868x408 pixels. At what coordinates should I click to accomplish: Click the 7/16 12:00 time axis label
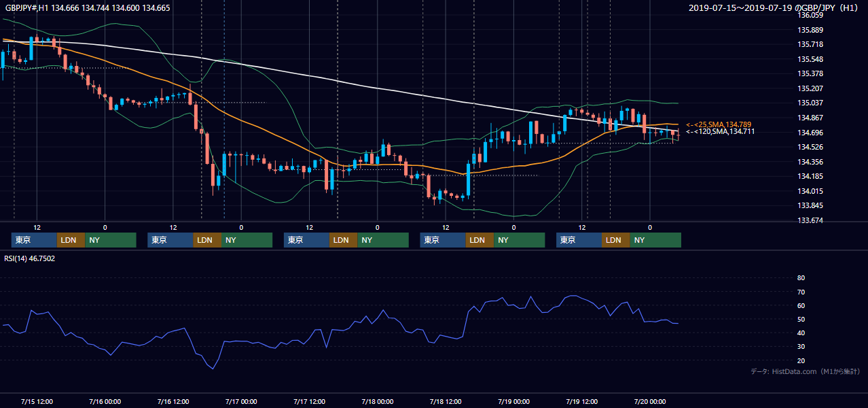(173, 401)
